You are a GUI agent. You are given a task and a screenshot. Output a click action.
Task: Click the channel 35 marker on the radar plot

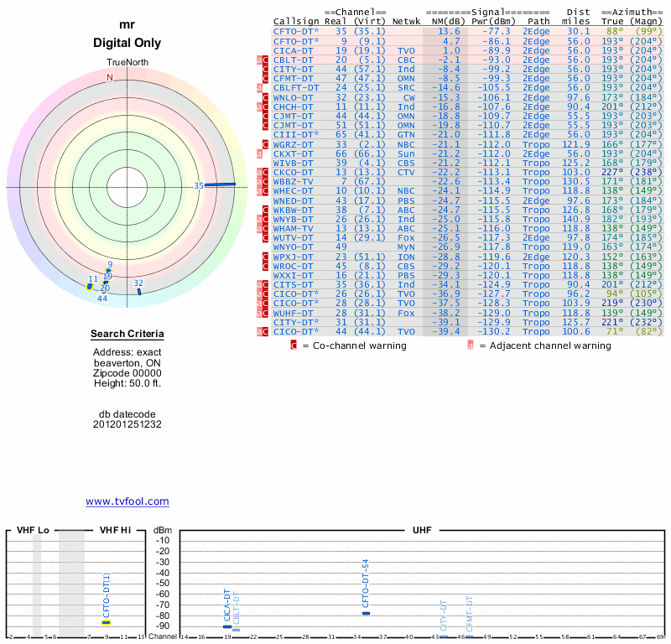pyautogui.click(x=221, y=184)
